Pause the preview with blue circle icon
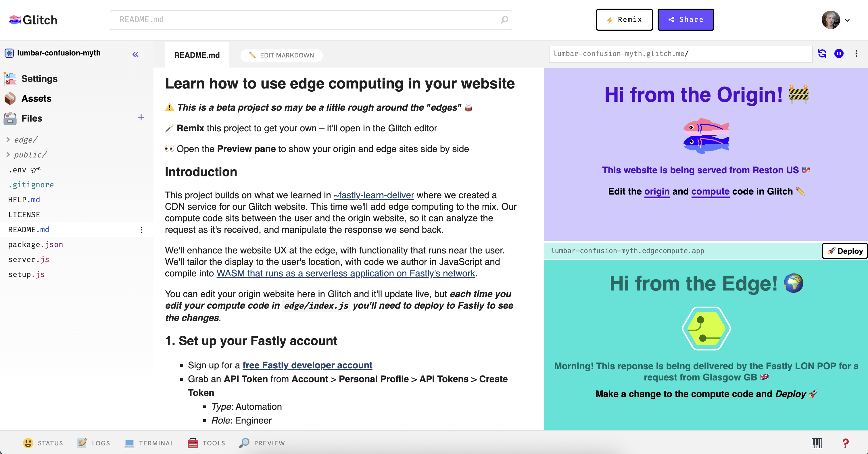This screenshot has width=868, height=454. tap(839, 53)
